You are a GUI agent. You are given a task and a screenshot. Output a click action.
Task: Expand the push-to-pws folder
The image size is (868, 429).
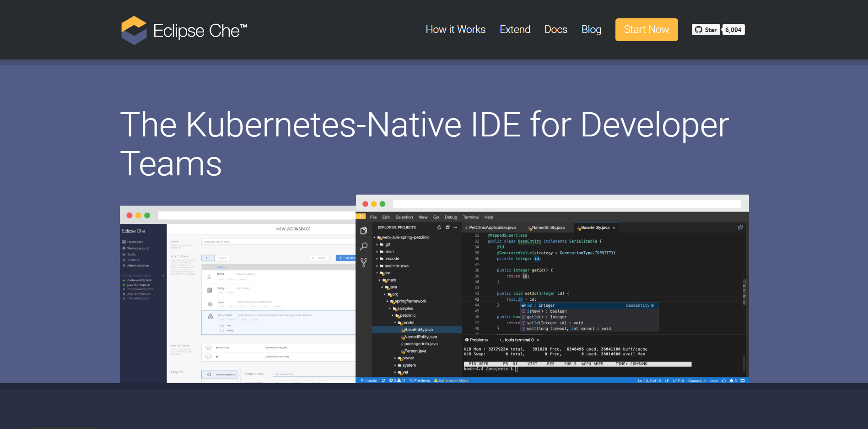[396, 266]
